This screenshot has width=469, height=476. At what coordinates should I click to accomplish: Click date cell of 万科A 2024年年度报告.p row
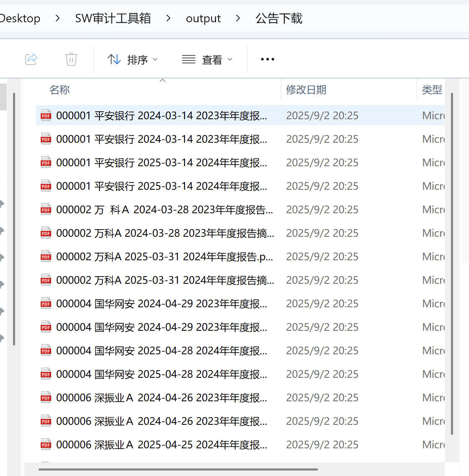pyautogui.click(x=322, y=256)
